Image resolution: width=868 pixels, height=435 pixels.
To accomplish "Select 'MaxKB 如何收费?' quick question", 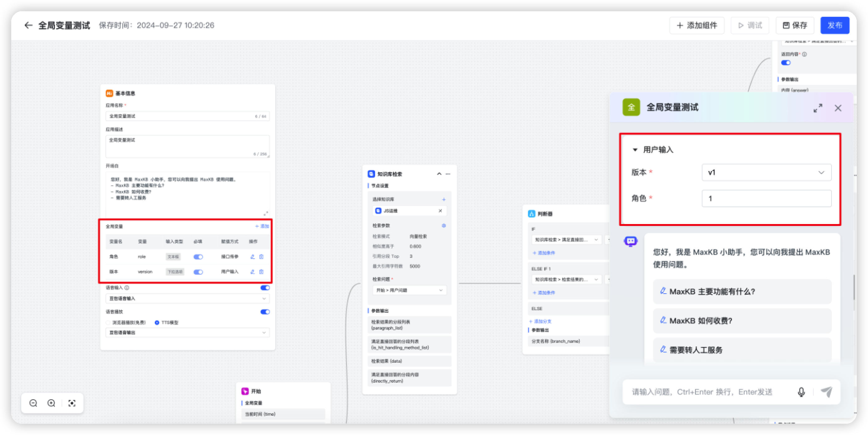I will pos(742,321).
